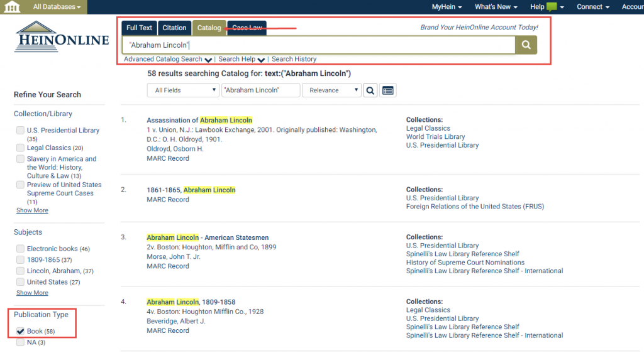The width and height of the screenshot is (644, 353).
Task: Click World Trials Library collection link
Action: 435,136
